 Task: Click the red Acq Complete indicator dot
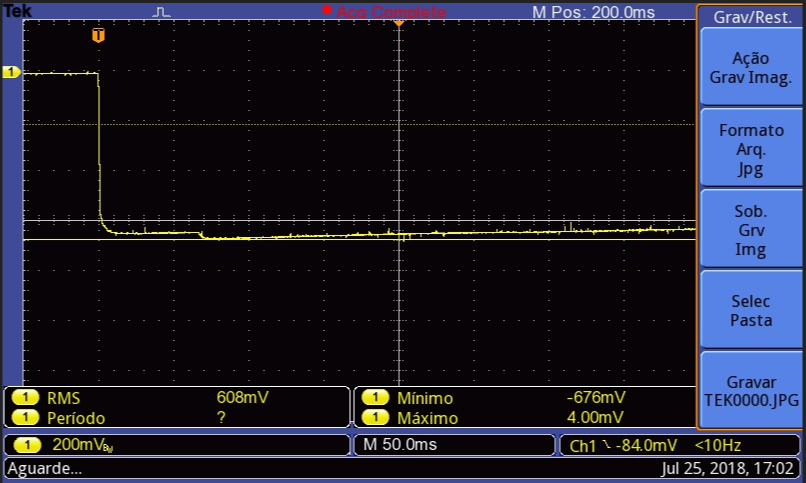click(326, 10)
